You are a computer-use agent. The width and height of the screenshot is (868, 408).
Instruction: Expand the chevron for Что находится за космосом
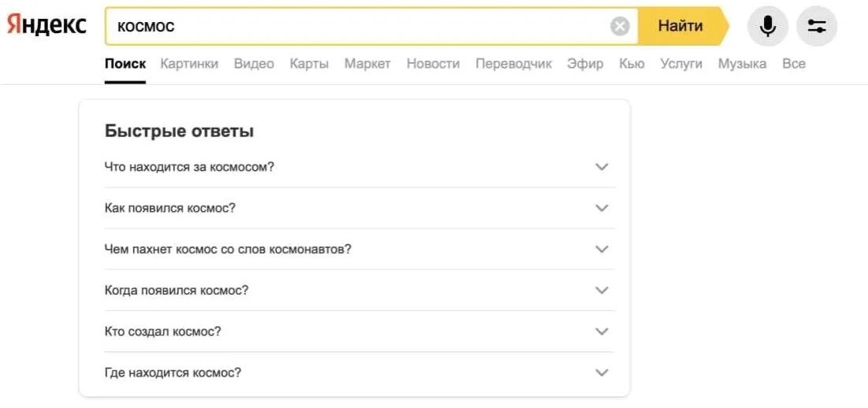pos(602,167)
